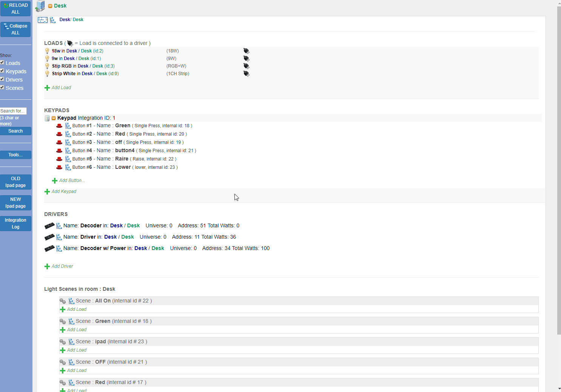
Task: Click driver device icon for Decoder
Action: [x=49, y=226]
